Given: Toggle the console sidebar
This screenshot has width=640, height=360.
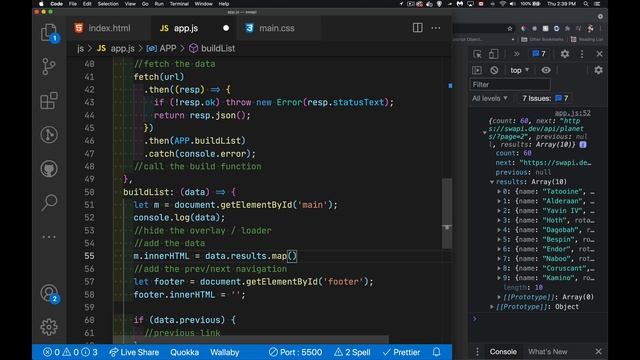Looking at the screenshot, I should click(x=477, y=70).
